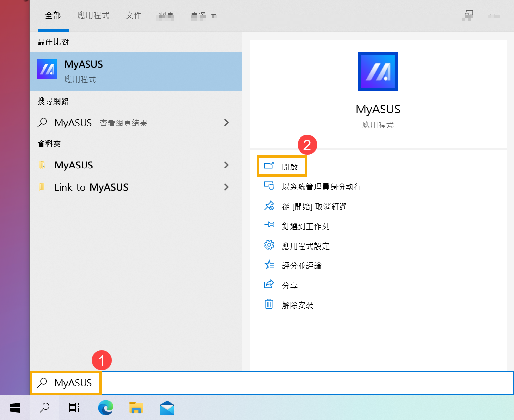Click the MyASUS icon in best match result
The width and height of the screenshot is (514, 420).
click(x=47, y=69)
